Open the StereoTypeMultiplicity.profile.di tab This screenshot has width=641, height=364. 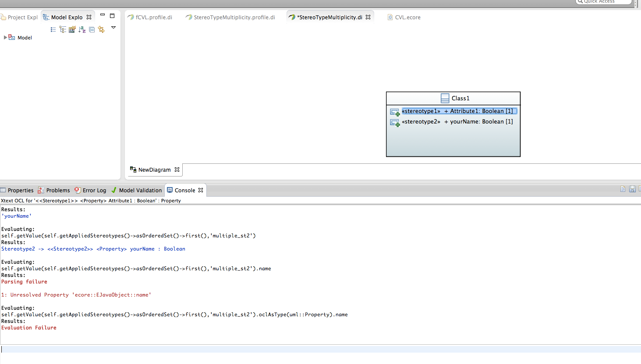230,18
